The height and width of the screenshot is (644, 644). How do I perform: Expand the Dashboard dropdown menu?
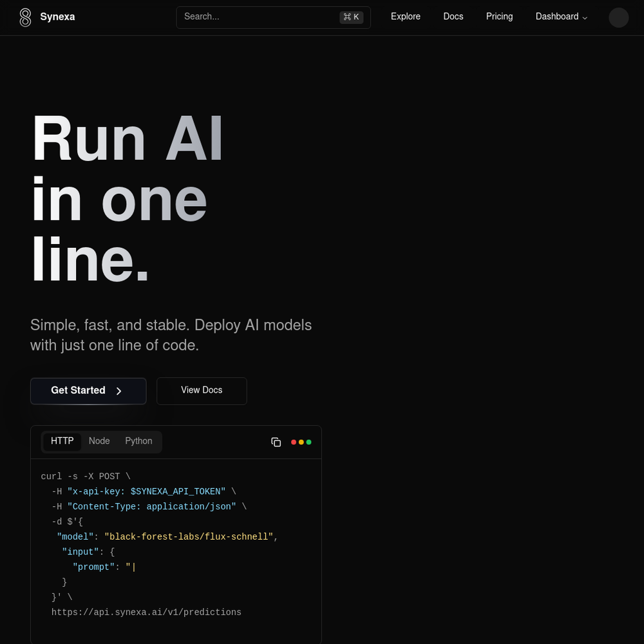point(561,17)
